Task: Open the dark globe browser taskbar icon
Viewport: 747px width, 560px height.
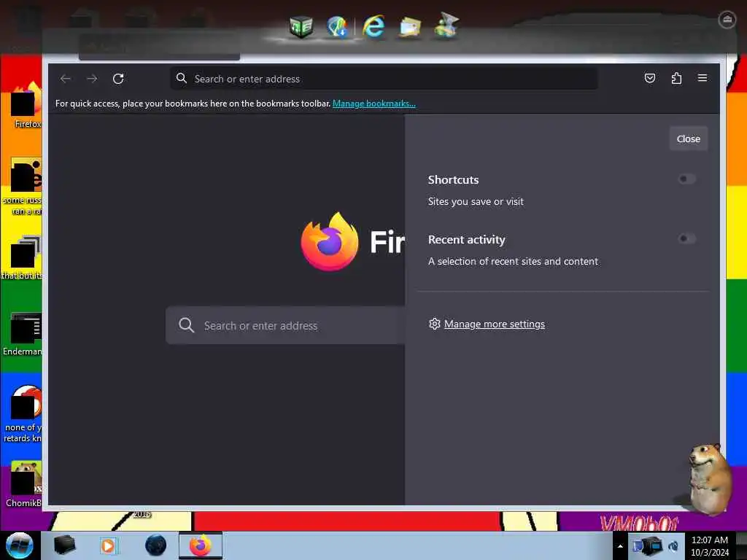Action: (156, 545)
